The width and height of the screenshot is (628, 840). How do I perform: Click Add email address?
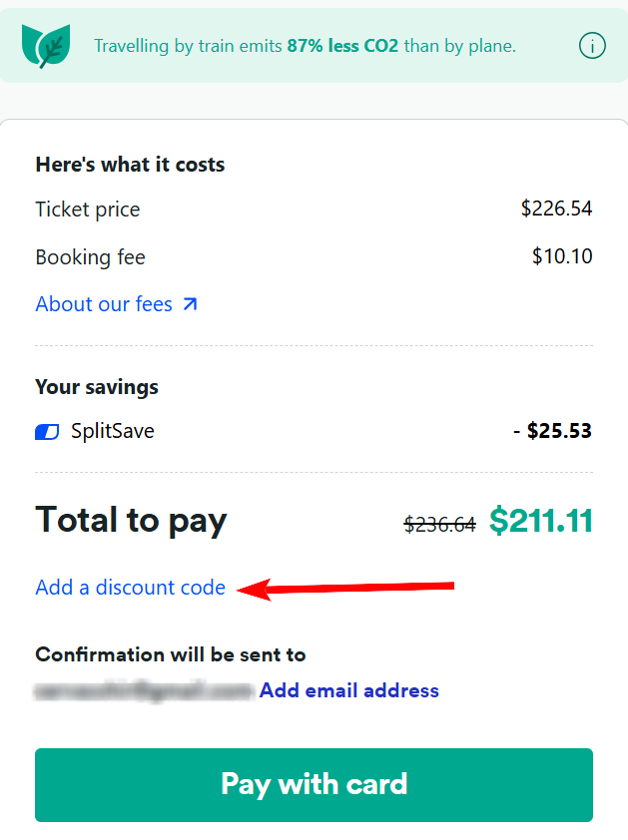click(348, 690)
